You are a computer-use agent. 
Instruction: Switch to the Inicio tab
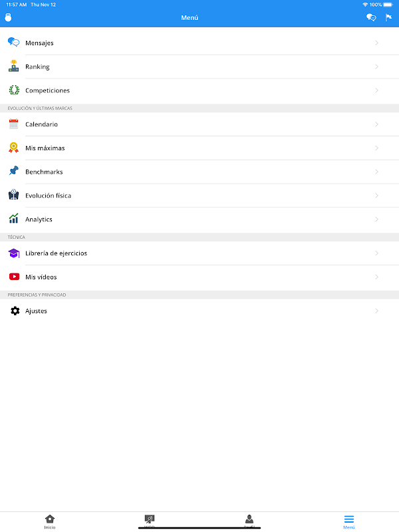coord(50,521)
